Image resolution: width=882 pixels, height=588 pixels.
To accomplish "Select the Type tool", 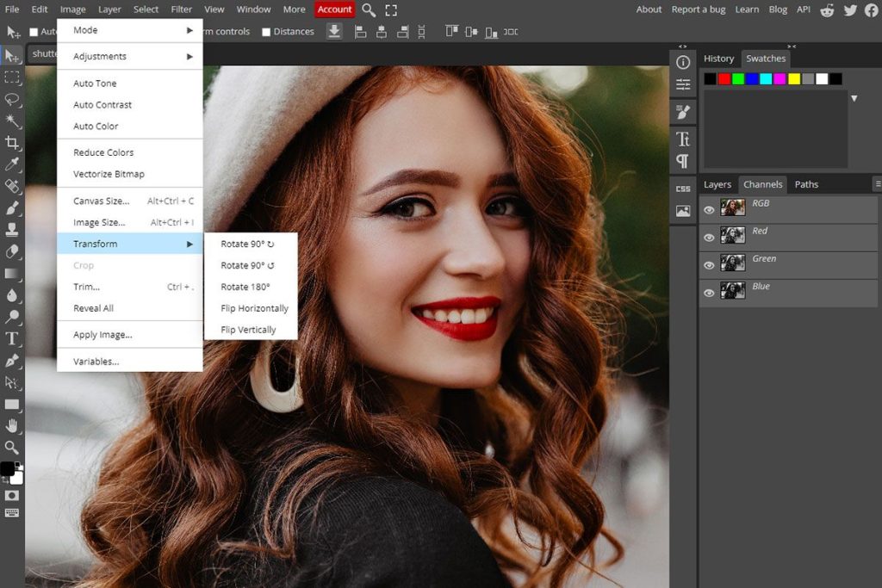I will point(12,338).
